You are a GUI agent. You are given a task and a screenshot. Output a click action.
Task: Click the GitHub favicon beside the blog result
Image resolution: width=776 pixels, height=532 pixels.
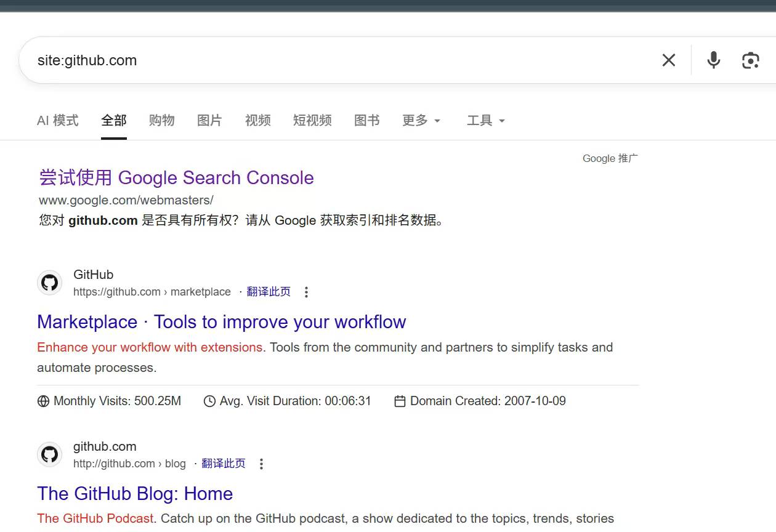tap(50, 454)
